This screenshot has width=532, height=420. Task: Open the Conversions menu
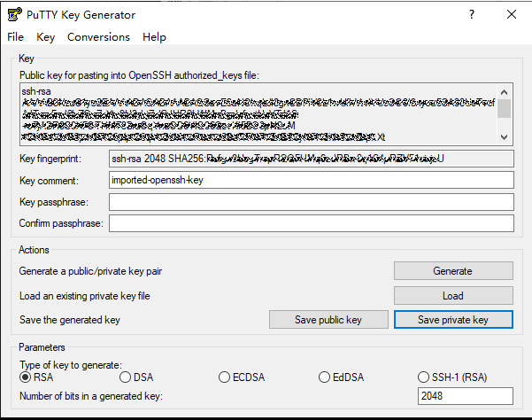(98, 36)
